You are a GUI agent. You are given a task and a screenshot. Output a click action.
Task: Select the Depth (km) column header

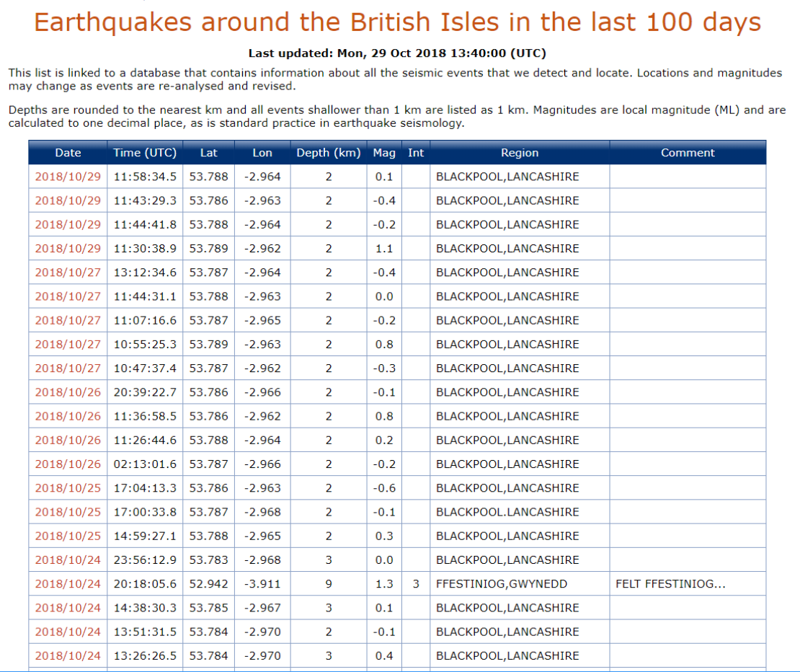[328, 153]
